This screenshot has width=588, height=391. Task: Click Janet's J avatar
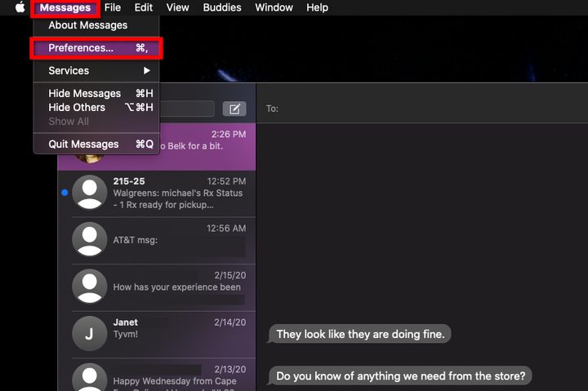[90, 334]
